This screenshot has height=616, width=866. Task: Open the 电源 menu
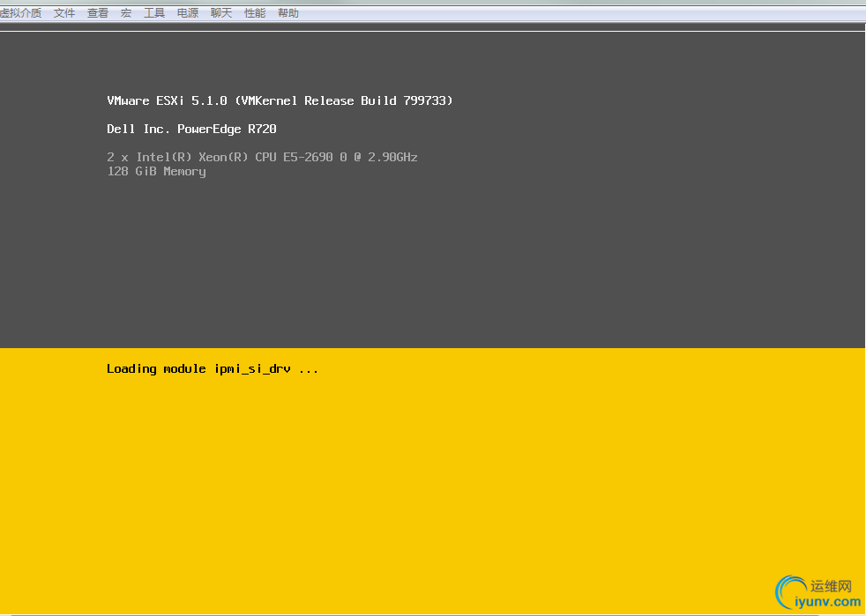[x=188, y=12]
